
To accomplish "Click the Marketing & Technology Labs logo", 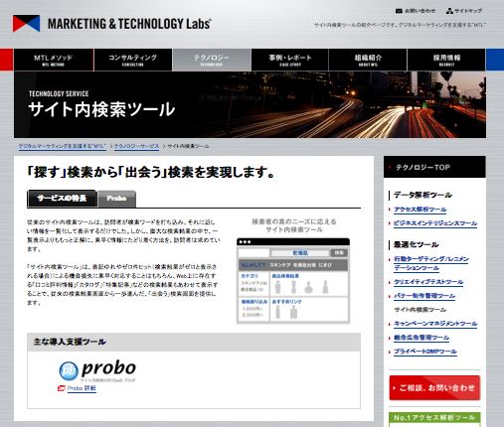I will click(112, 24).
